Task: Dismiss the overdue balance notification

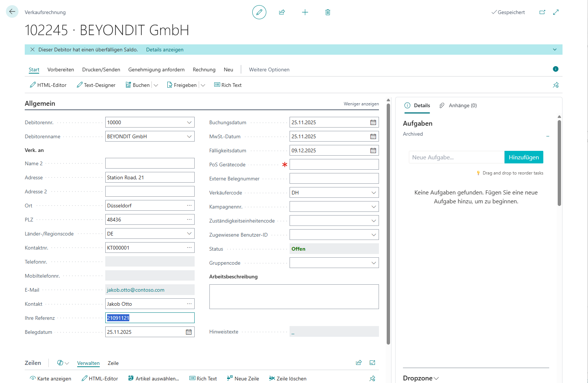Action: (x=33, y=50)
